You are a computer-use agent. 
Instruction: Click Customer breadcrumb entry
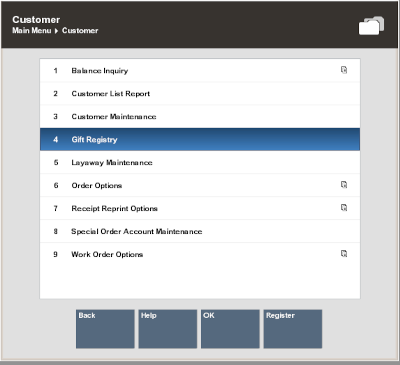(x=80, y=30)
